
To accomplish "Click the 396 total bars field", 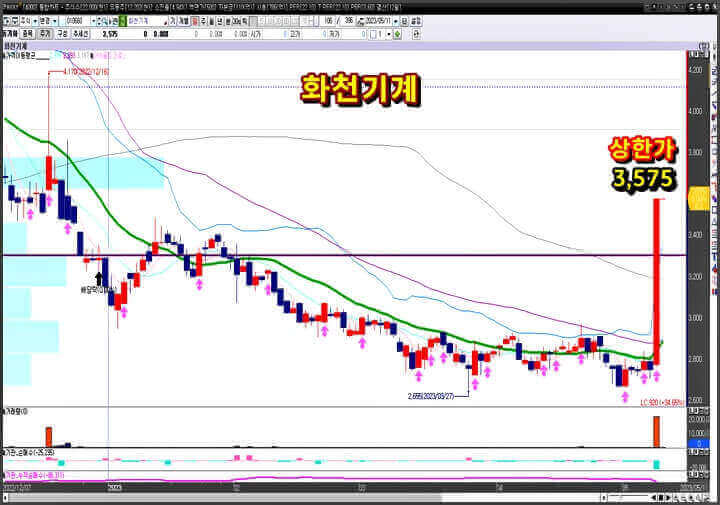I will pos(349,21).
